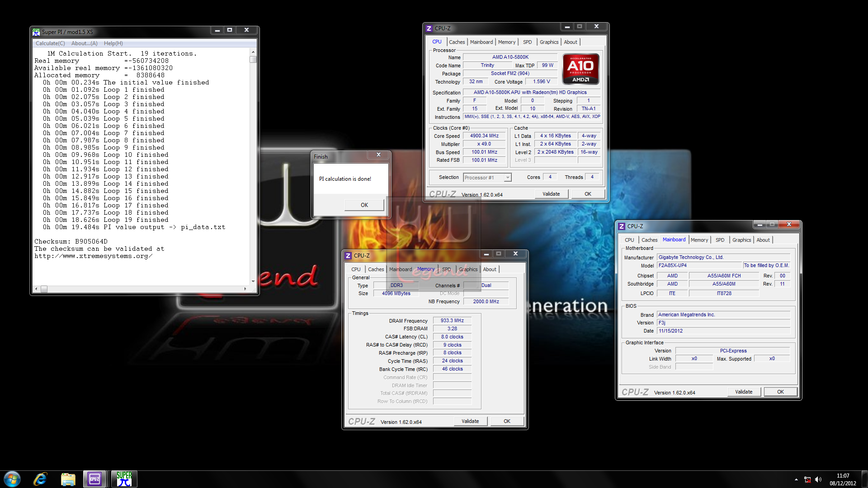Click Super PI vertical scrollbar up arrow

coord(253,52)
